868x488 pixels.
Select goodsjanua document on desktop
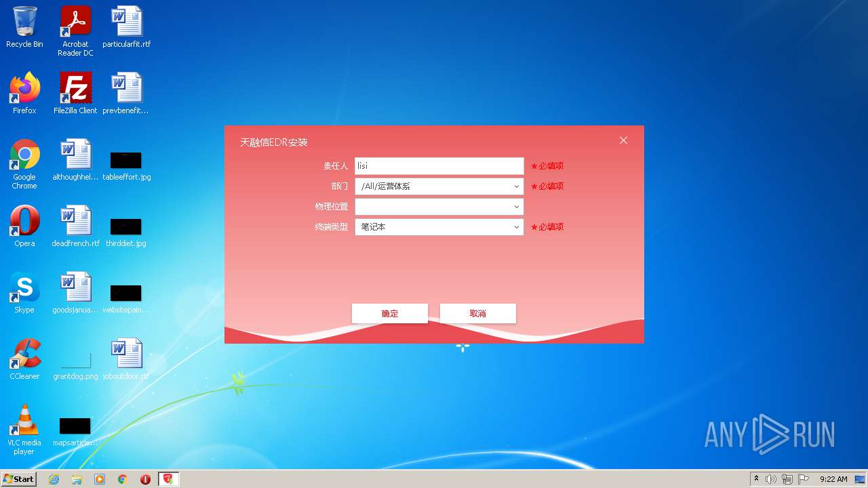(75, 293)
